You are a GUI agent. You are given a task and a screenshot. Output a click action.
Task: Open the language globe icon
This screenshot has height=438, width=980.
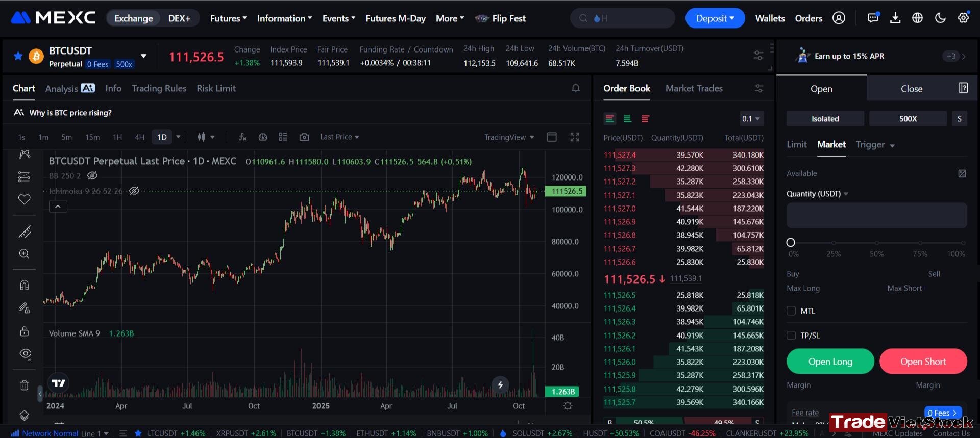[x=918, y=18]
